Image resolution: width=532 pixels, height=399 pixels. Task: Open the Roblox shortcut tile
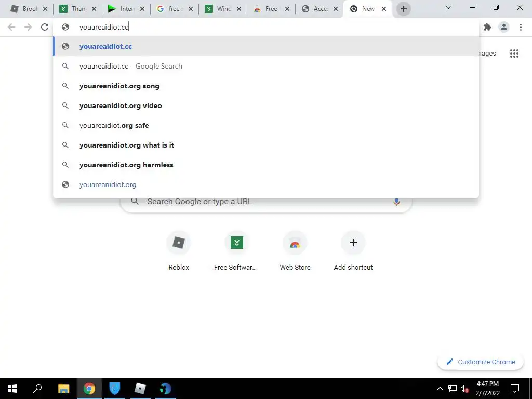click(179, 251)
